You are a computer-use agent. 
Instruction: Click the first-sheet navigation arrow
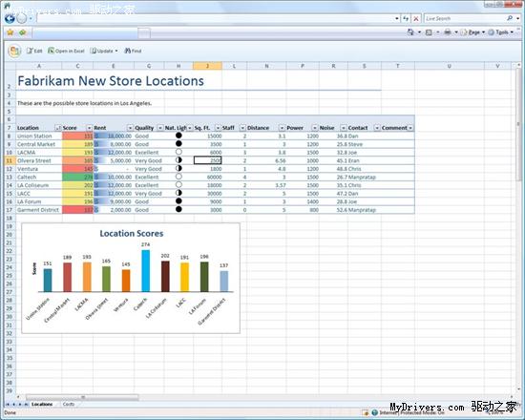click(8, 405)
